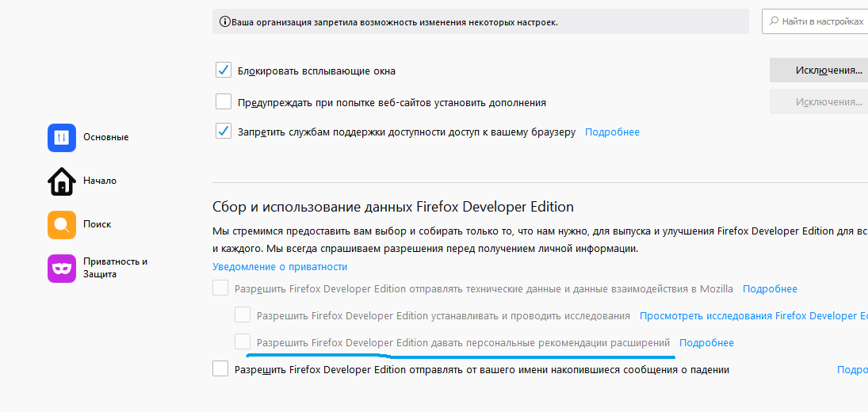The width and height of the screenshot is (868, 412).
Task: Select the Поиск sidebar label
Action: click(x=97, y=224)
